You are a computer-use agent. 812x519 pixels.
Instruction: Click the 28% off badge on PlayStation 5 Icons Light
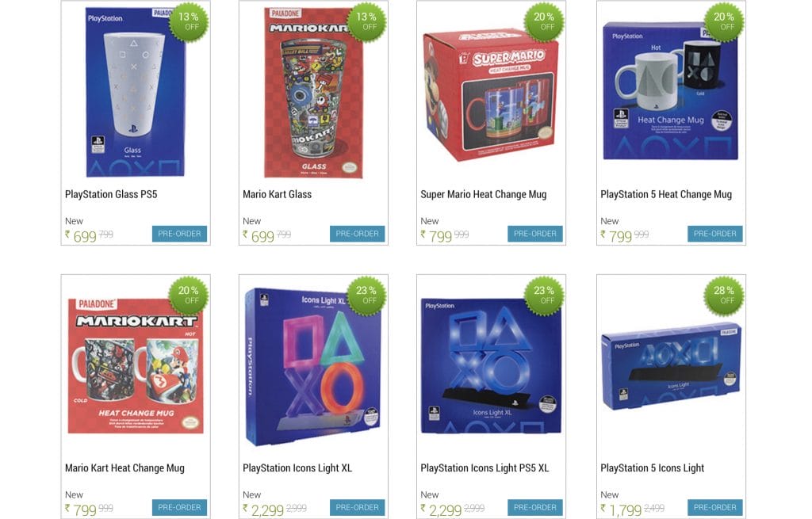click(x=724, y=296)
